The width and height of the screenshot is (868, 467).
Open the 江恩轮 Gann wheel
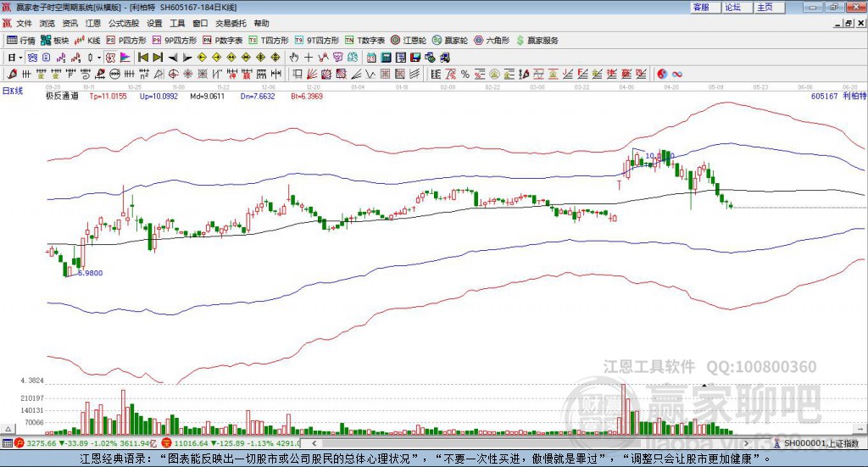point(409,41)
